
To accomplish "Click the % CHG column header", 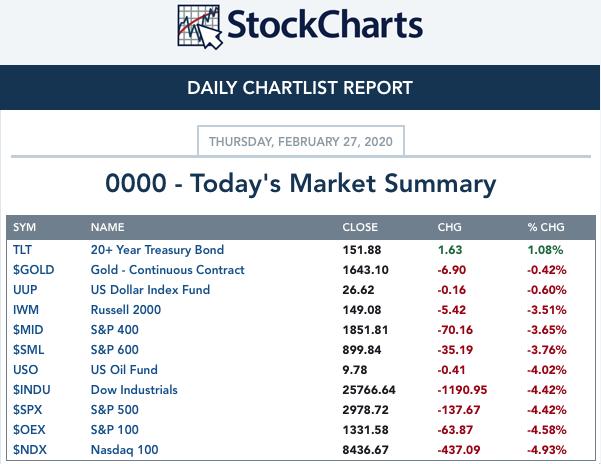I will pyautogui.click(x=546, y=227).
